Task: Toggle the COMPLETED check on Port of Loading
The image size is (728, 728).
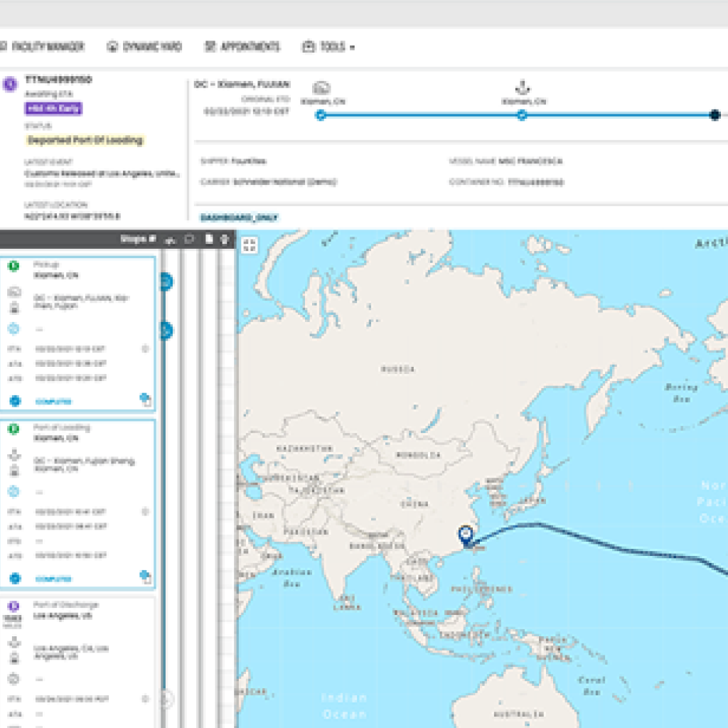Action: (x=15, y=579)
